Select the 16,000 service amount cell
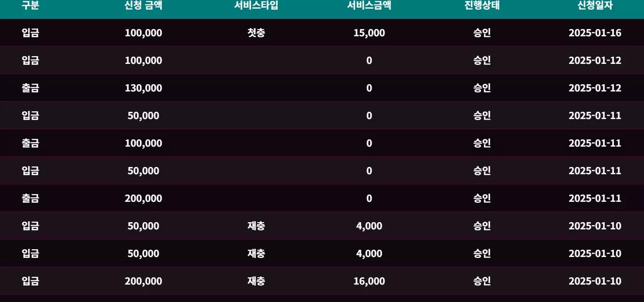The height and width of the screenshot is (302, 644). (x=369, y=281)
